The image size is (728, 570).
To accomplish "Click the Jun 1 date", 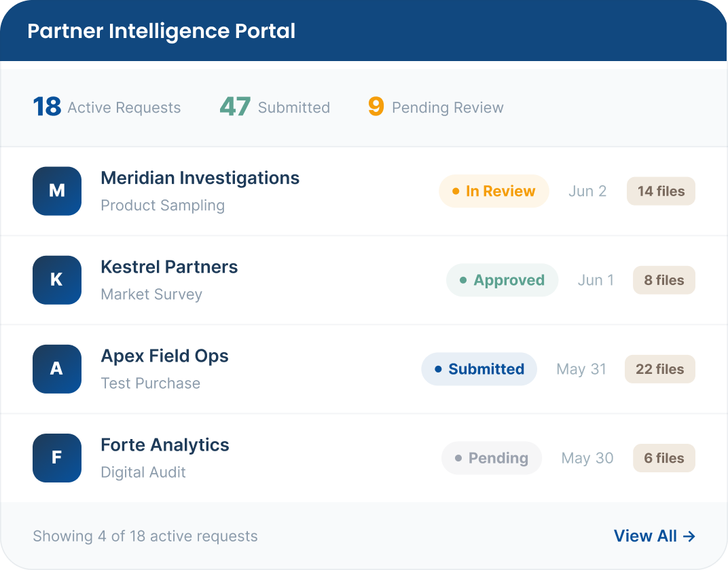I will (596, 280).
